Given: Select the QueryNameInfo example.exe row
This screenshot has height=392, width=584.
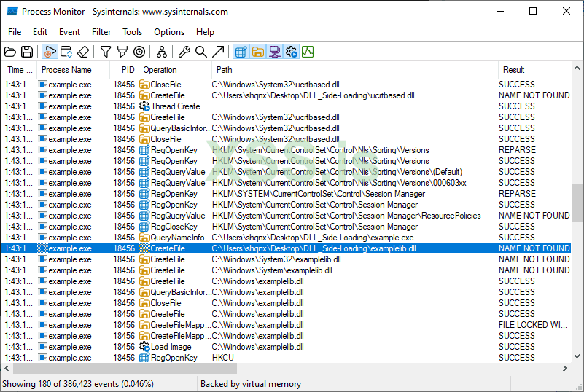Looking at the screenshot, I should (x=286, y=238).
